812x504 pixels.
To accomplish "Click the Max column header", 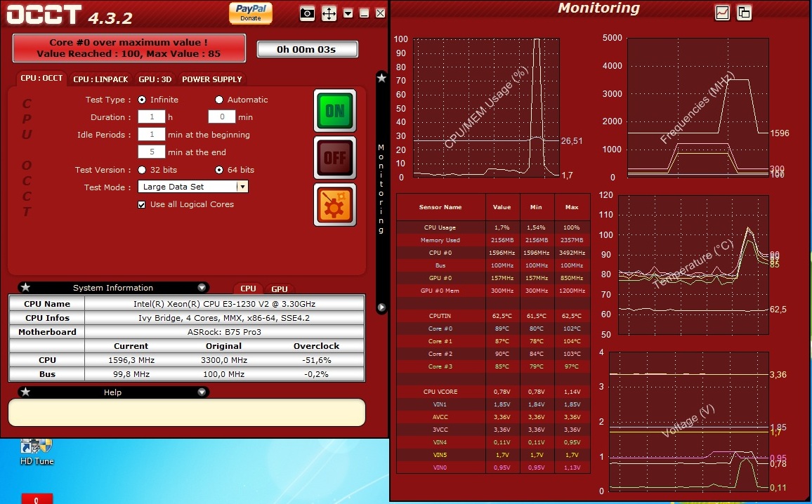I will [x=572, y=207].
